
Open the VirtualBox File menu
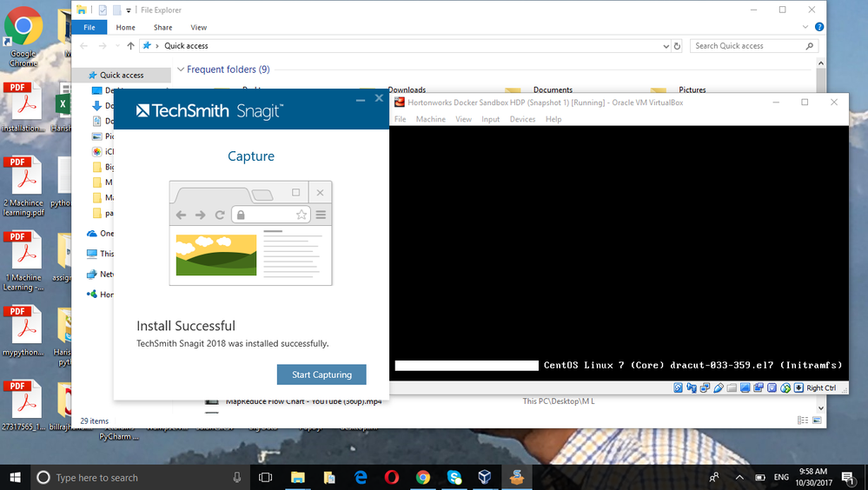point(401,119)
